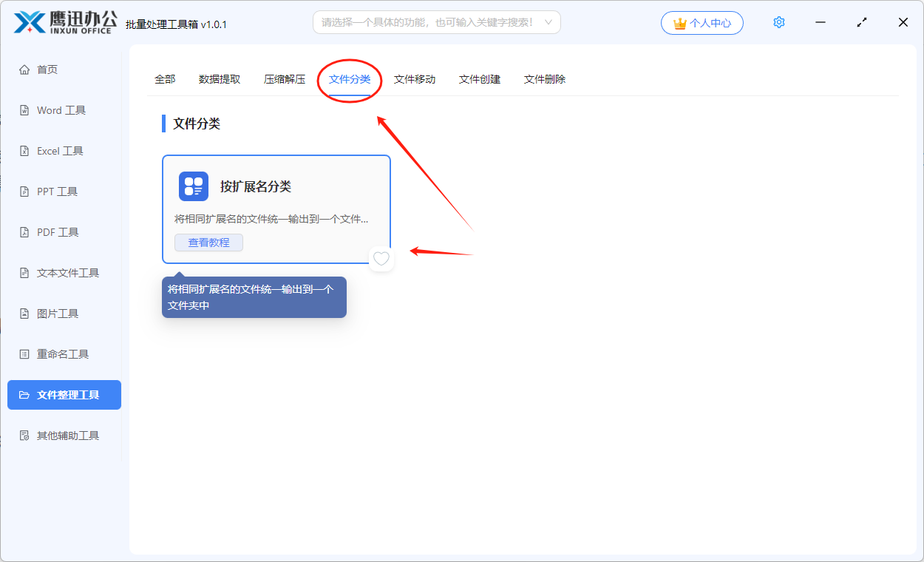Image resolution: width=924 pixels, height=562 pixels.
Task: Open 重命名工具 in the sidebar
Action: [63, 354]
